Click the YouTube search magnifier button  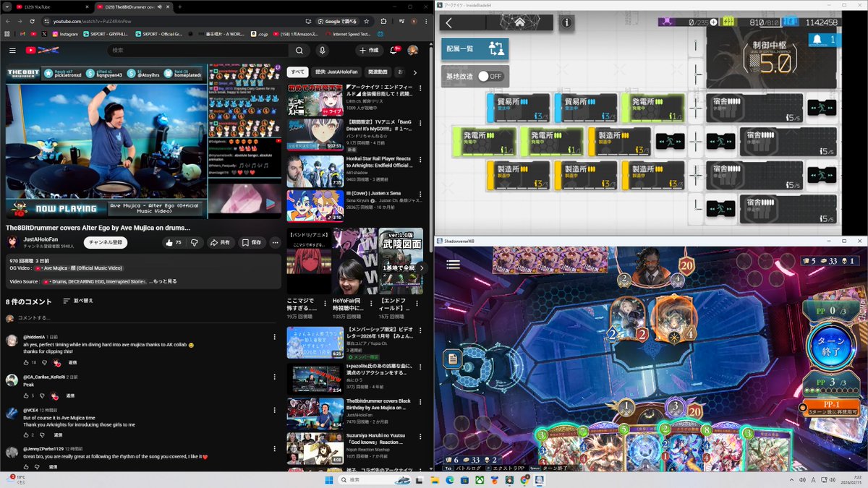299,51
